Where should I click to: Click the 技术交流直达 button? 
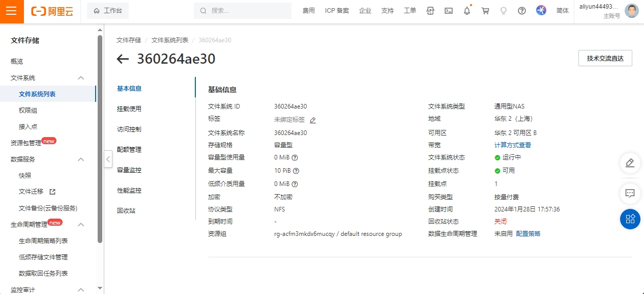[605, 58]
